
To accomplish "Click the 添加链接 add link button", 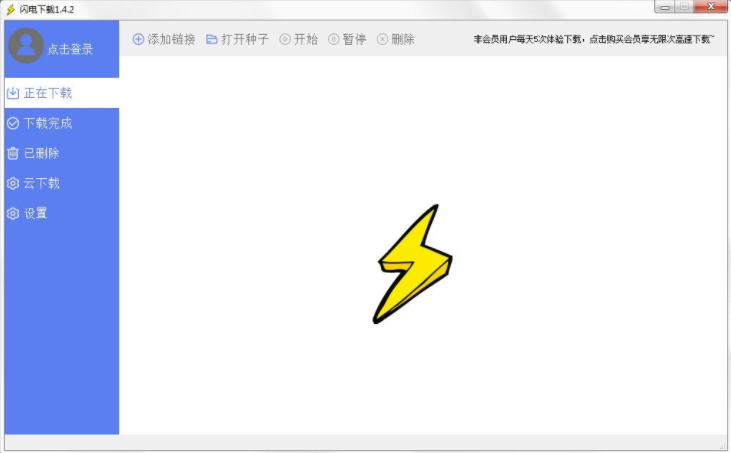I will coord(164,40).
